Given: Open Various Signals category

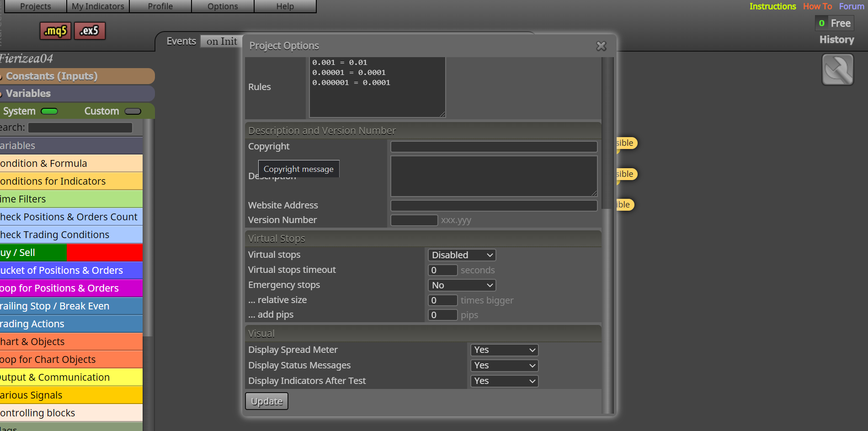Looking at the screenshot, I should pos(71,395).
